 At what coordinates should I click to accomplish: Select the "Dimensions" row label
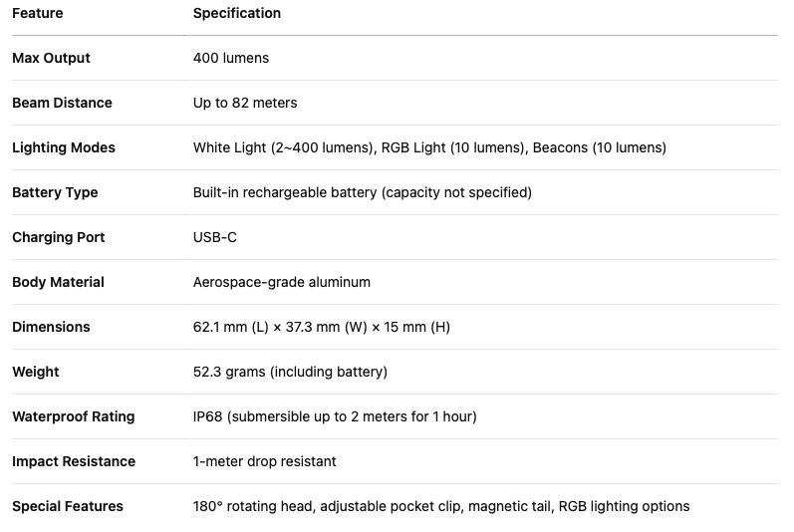pyautogui.click(x=51, y=327)
